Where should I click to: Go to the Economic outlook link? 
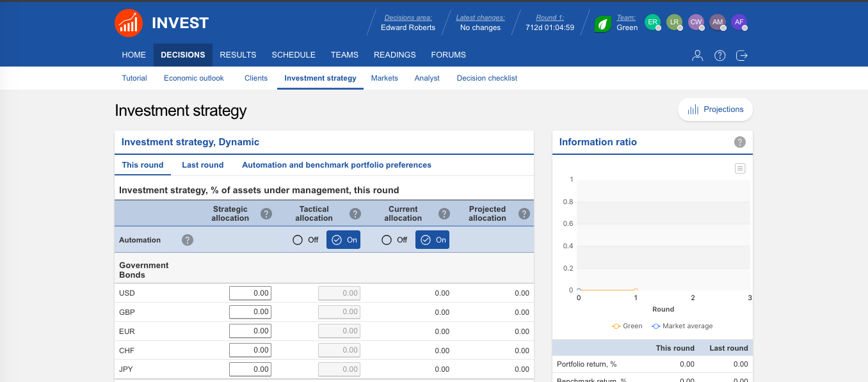pyautogui.click(x=194, y=78)
